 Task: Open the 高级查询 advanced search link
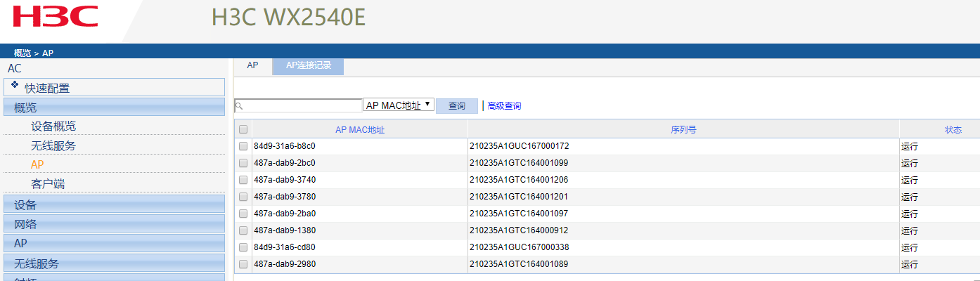click(x=504, y=106)
